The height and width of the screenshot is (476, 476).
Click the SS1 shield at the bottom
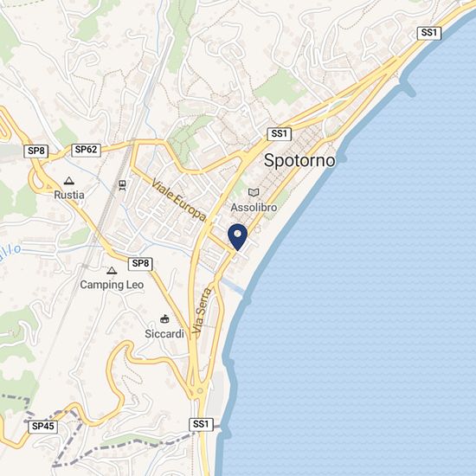click(x=201, y=424)
